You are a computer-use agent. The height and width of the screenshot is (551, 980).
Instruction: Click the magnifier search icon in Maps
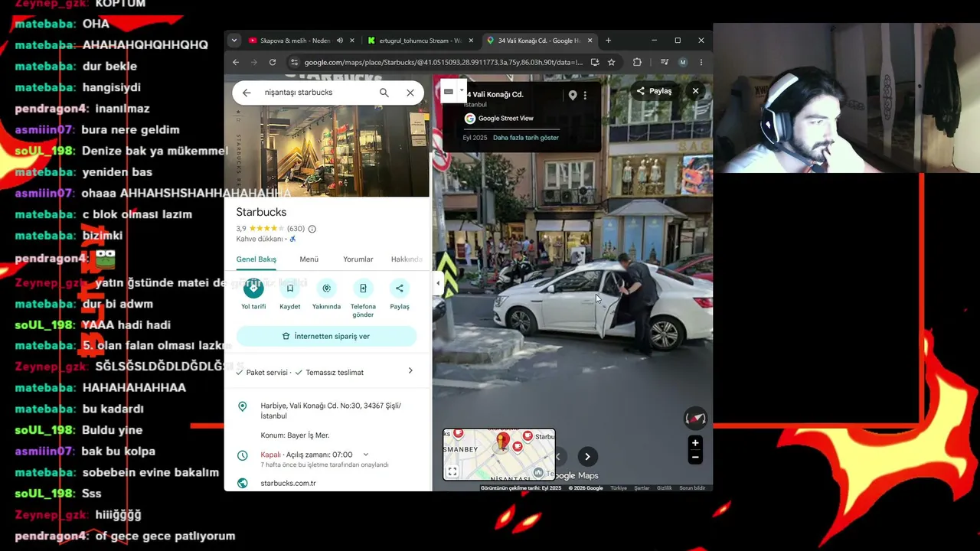point(384,93)
